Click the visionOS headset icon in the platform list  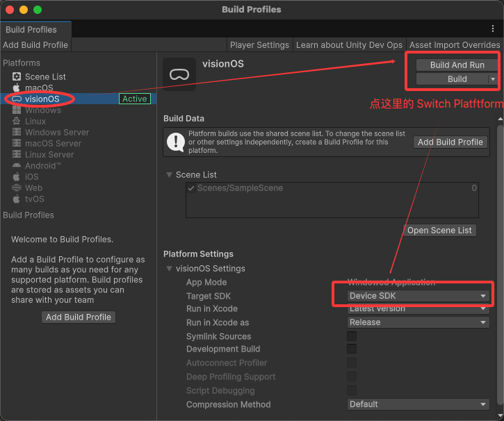[17, 99]
